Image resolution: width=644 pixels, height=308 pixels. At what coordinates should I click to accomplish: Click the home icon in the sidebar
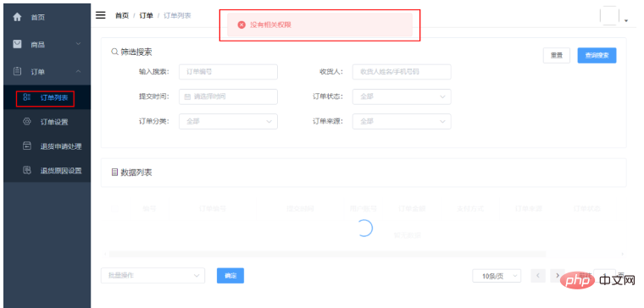point(17,17)
